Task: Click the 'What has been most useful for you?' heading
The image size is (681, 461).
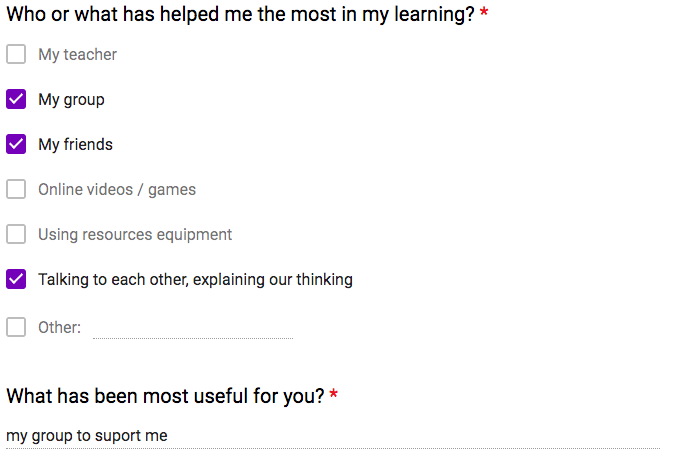Action: tap(165, 396)
